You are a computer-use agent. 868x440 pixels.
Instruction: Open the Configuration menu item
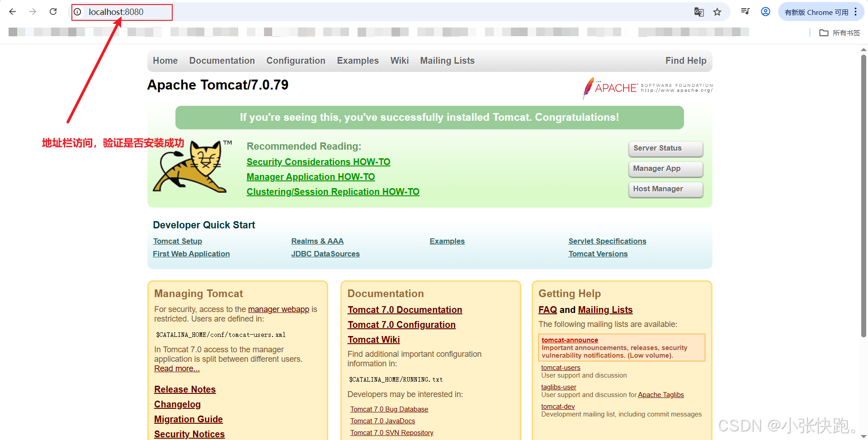[296, 61]
